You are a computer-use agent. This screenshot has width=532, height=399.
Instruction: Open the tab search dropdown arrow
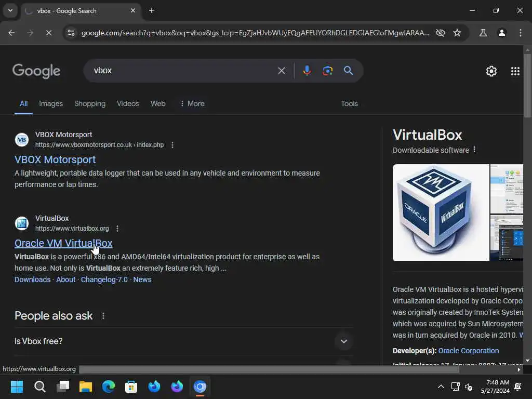click(10, 10)
